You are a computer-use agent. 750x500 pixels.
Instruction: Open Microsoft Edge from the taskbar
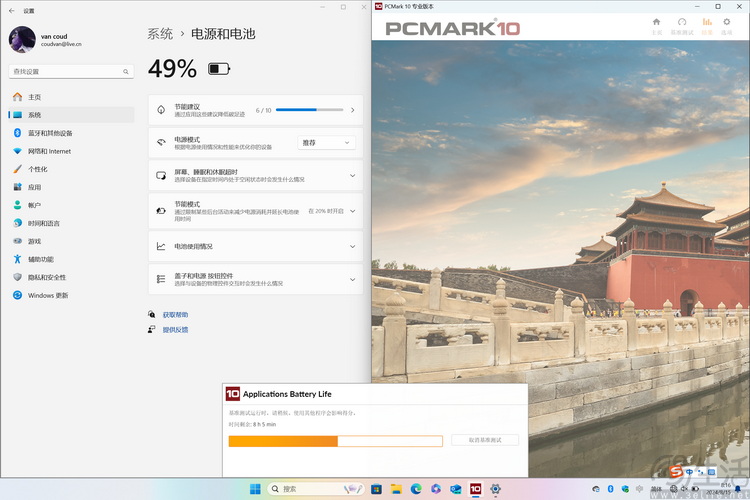(416, 489)
